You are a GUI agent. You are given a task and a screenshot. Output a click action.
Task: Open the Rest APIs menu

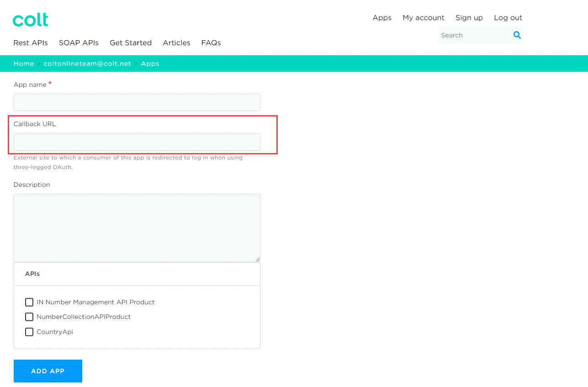31,42
